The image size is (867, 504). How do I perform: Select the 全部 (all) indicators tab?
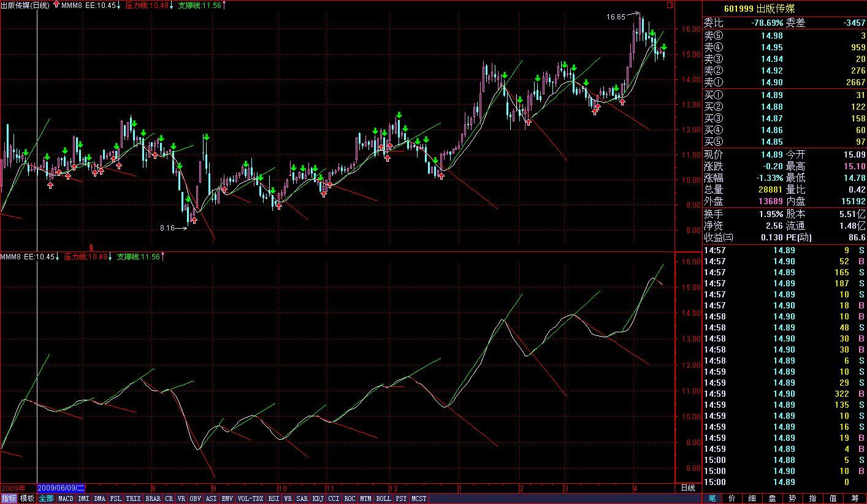[x=47, y=499]
